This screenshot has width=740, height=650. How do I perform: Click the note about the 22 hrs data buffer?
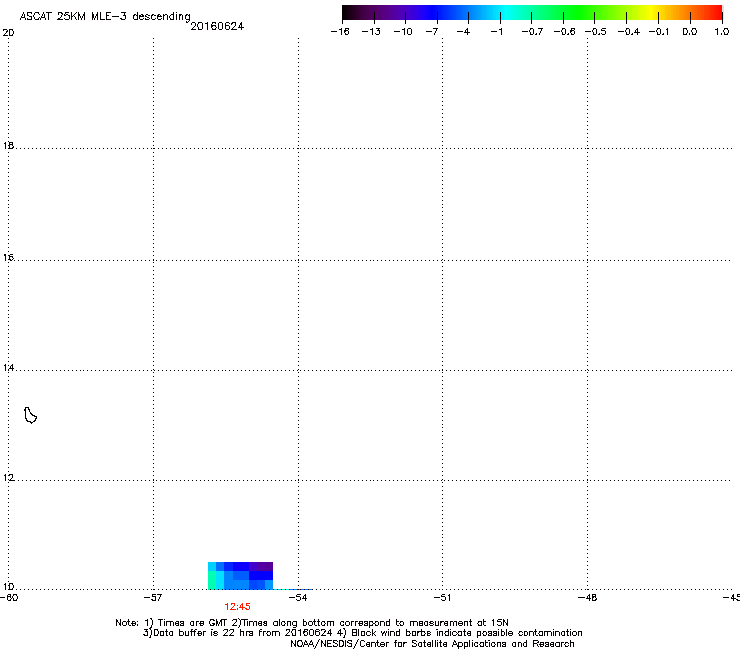(362, 633)
